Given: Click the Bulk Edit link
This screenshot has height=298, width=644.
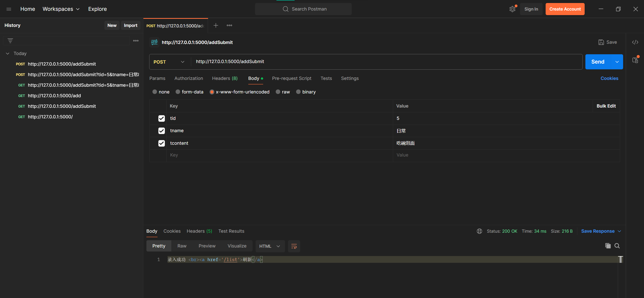Looking at the screenshot, I should pos(606,106).
